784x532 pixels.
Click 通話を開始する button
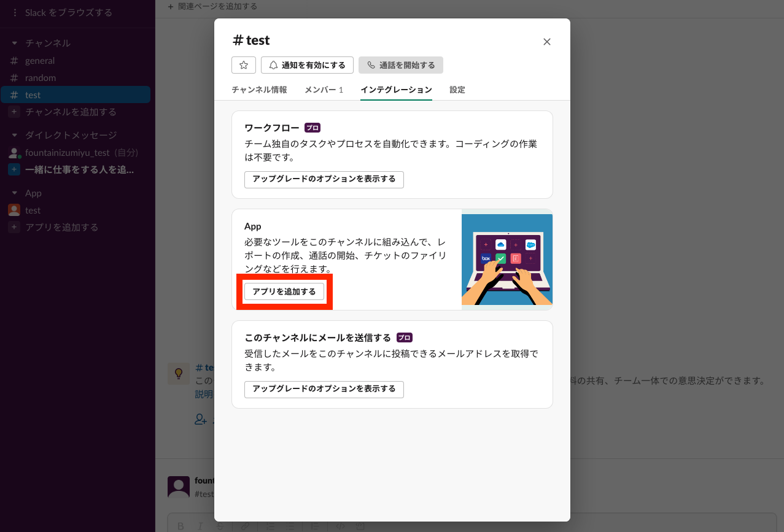[x=400, y=65]
